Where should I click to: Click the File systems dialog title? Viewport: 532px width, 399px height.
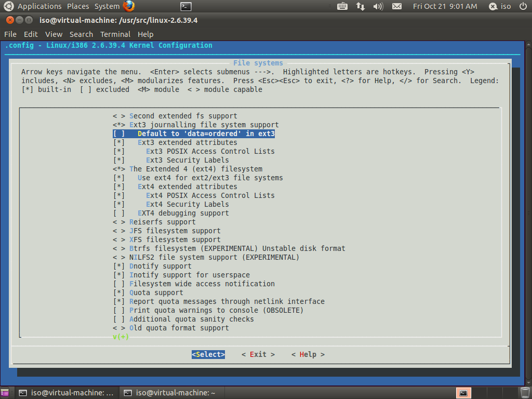coord(258,63)
